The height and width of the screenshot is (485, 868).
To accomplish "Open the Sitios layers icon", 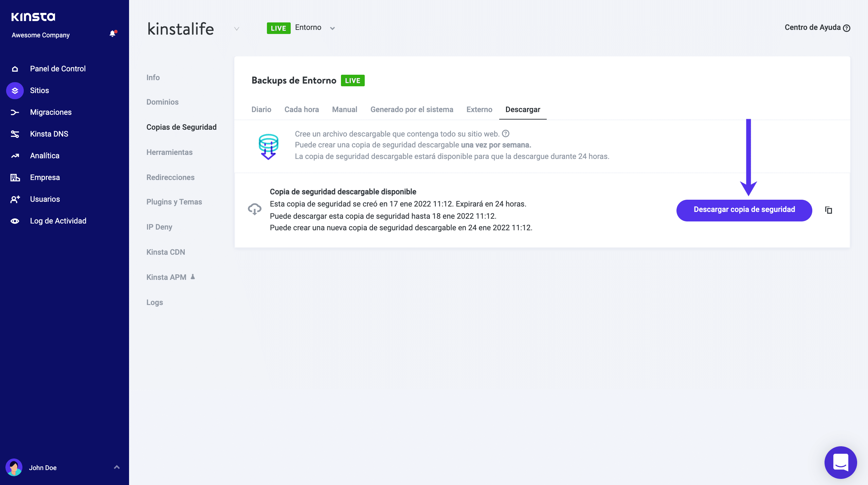I will (15, 91).
